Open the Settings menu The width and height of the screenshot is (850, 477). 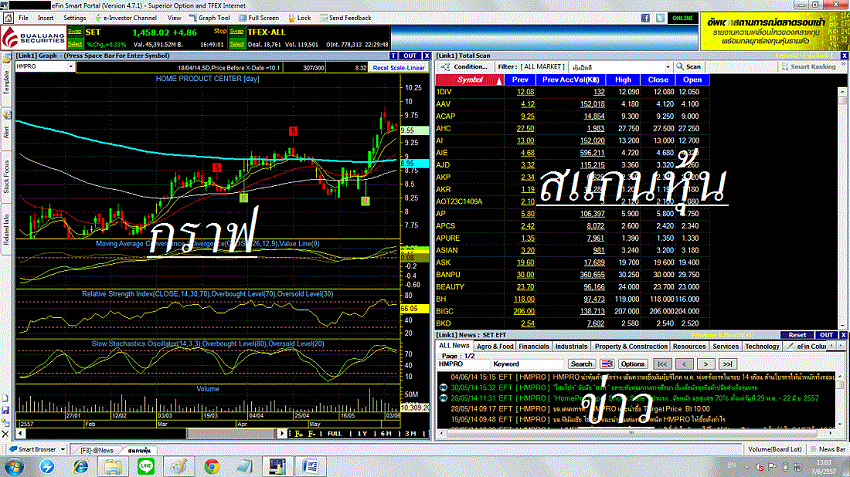click(75, 18)
